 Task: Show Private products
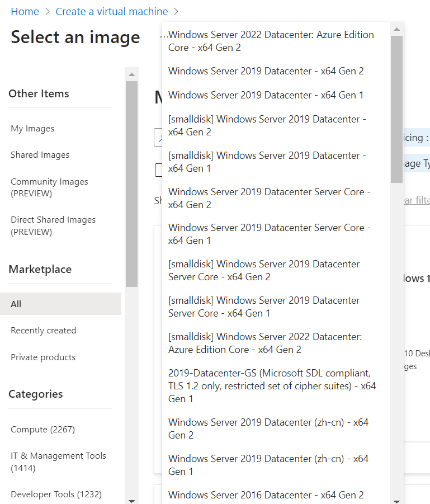[x=43, y=357]
